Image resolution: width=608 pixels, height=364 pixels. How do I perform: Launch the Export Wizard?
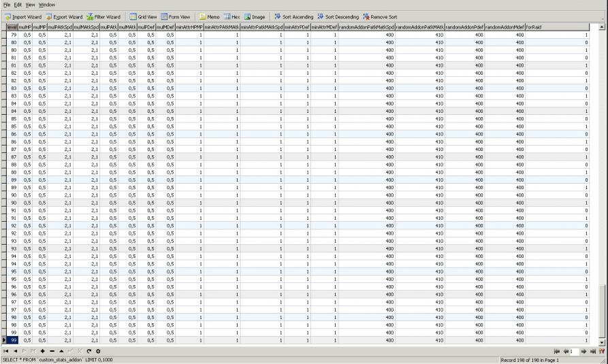[x=64, y=16]
